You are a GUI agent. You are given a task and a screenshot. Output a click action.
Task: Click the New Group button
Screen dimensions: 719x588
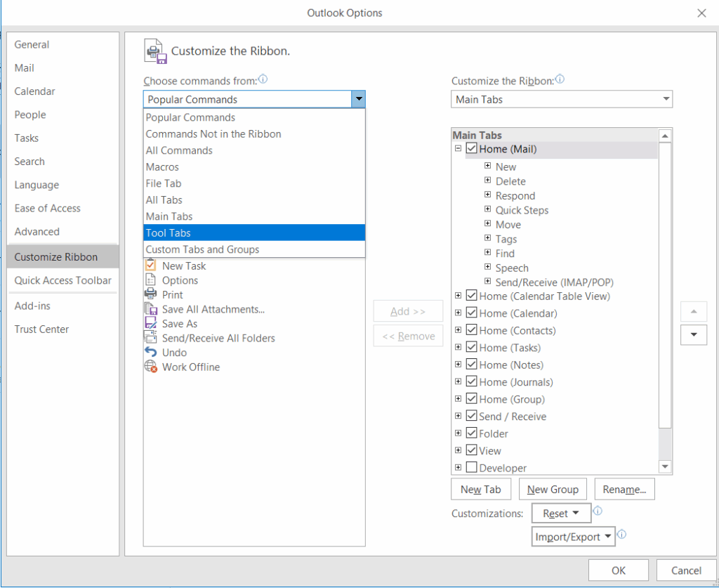coord(553,488)
